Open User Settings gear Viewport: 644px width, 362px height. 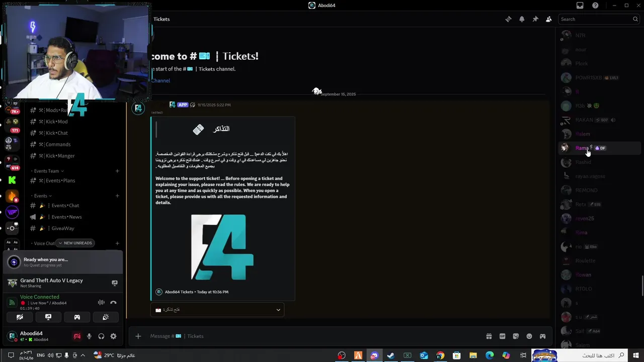click(113, 336)
